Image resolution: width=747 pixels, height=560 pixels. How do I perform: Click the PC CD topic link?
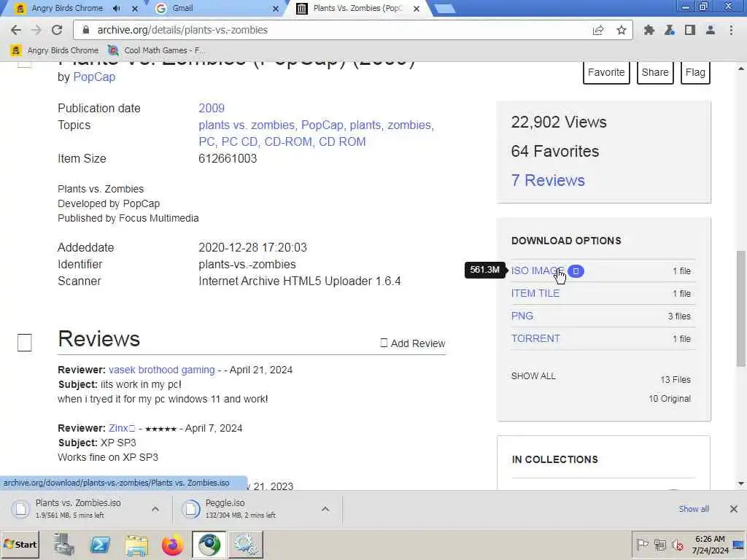239,141
